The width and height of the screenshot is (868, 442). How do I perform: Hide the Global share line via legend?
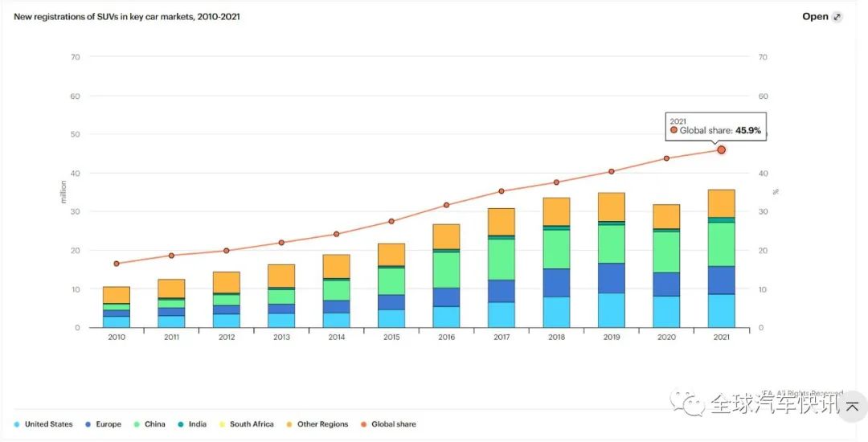388,424
